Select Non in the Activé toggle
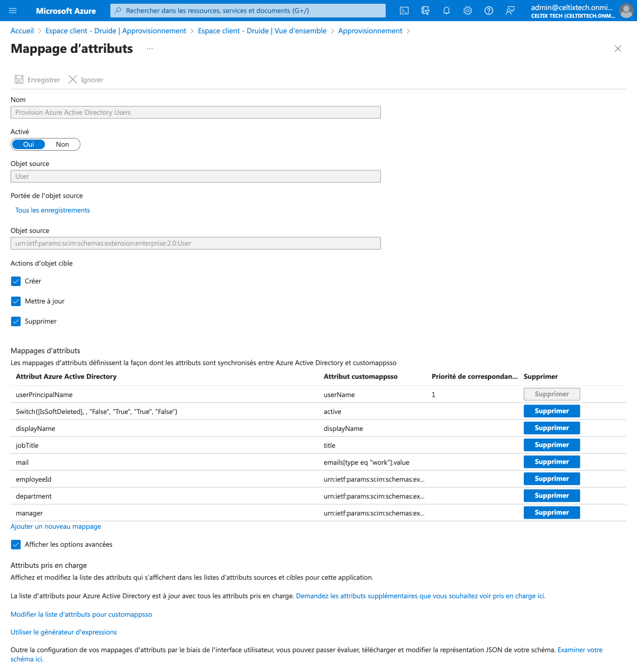The image size is (637, 672). pos(62,144)
